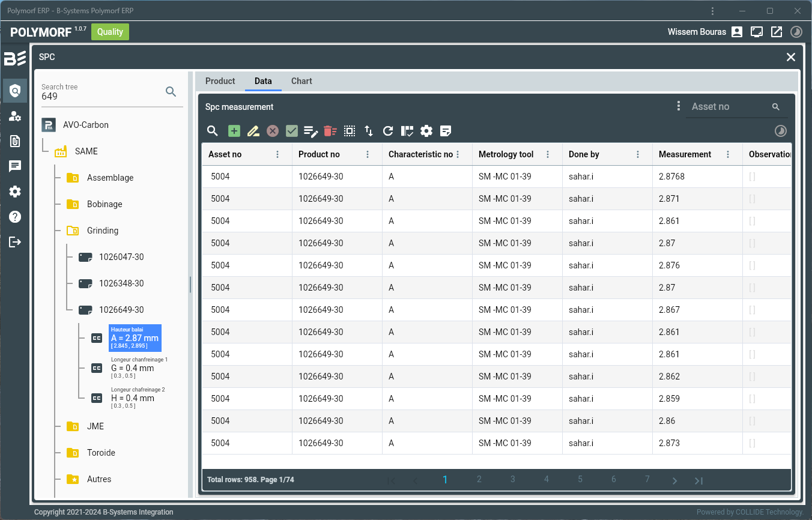
Task: Click the yellow pencil edit icon
Action: point(253,131)
